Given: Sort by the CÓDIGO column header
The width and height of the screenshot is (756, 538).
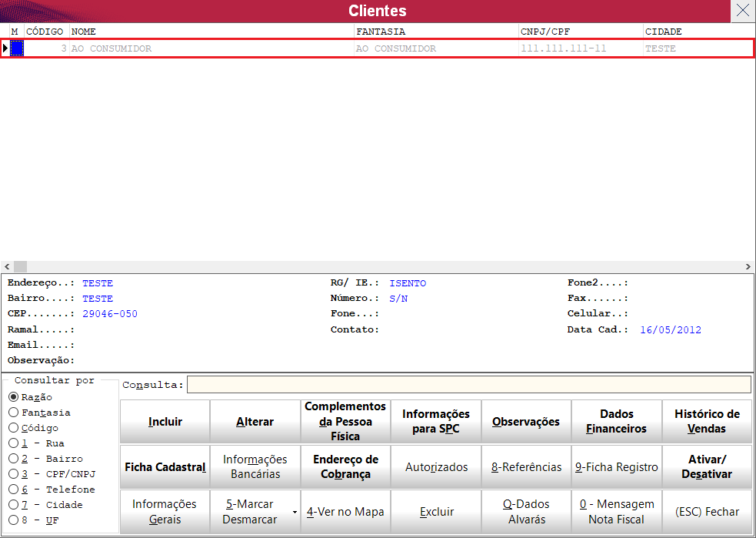Looking at the screenshot, I should 47,32.
